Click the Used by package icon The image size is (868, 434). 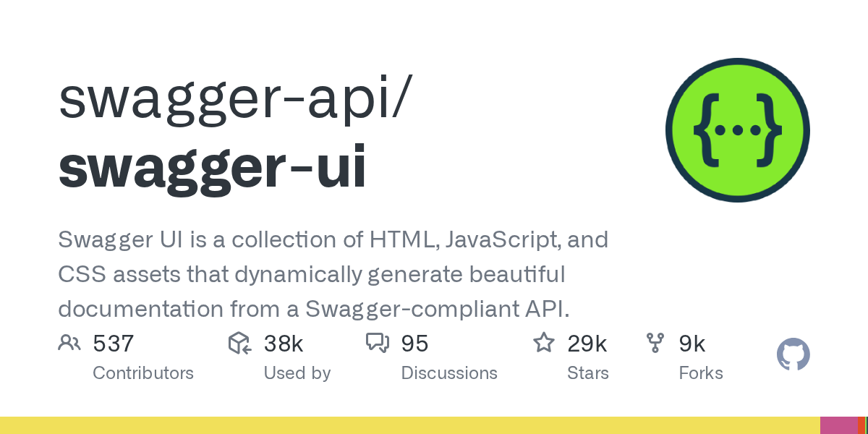pyautogui.click(x=239, y=343)
